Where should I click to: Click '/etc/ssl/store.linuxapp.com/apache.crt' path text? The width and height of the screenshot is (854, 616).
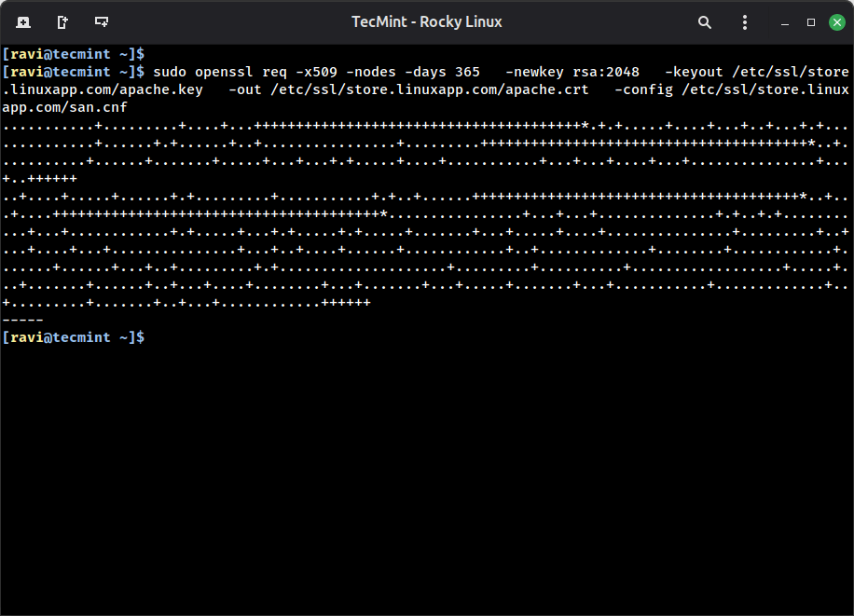[430, 89]
